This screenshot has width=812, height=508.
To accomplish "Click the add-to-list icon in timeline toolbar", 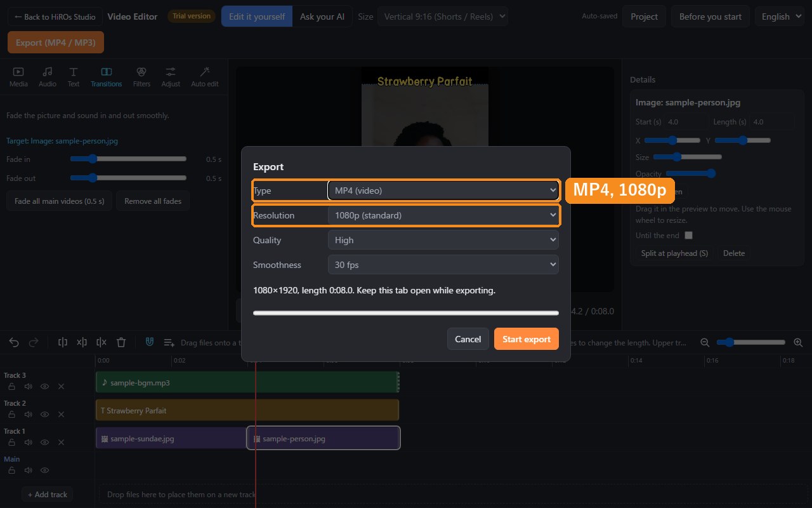I will [x=169, y=342].
